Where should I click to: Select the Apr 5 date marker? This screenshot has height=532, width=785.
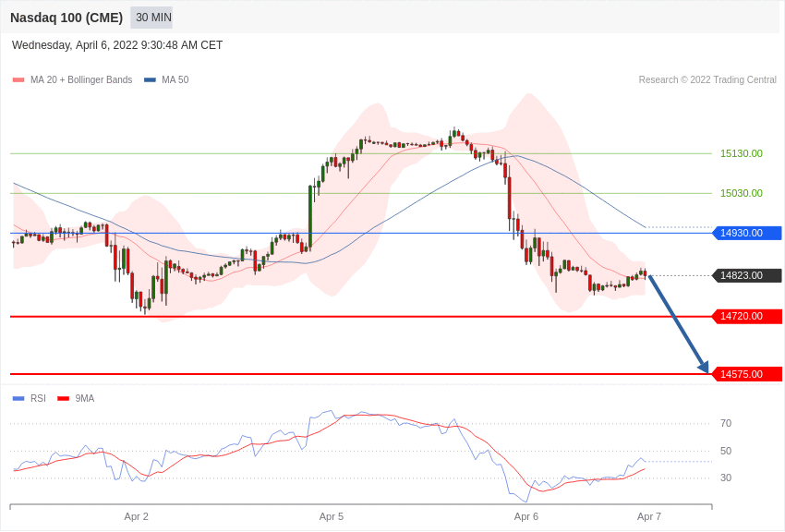(x=332, y=516)
